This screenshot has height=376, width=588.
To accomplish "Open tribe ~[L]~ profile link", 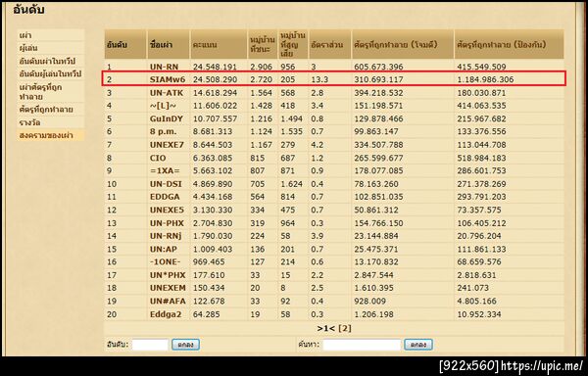I will pyautogui.click(x=162, y=106).
